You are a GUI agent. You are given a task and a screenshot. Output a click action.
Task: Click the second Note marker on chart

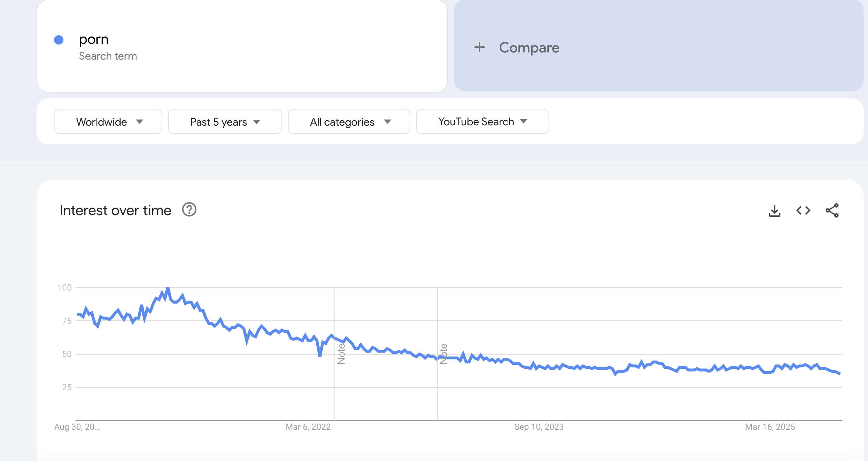click(x=443, y=354)
